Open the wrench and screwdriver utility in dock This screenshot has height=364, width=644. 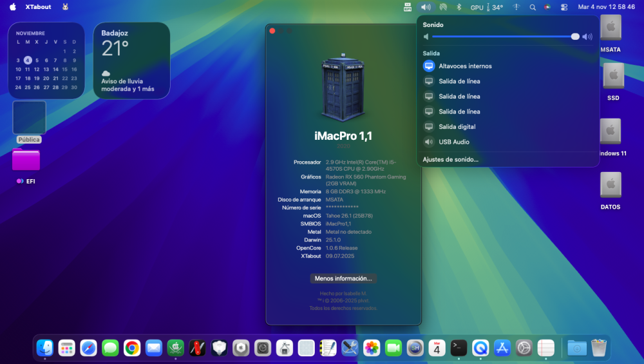pyautogui.click(x=350, y=348)
